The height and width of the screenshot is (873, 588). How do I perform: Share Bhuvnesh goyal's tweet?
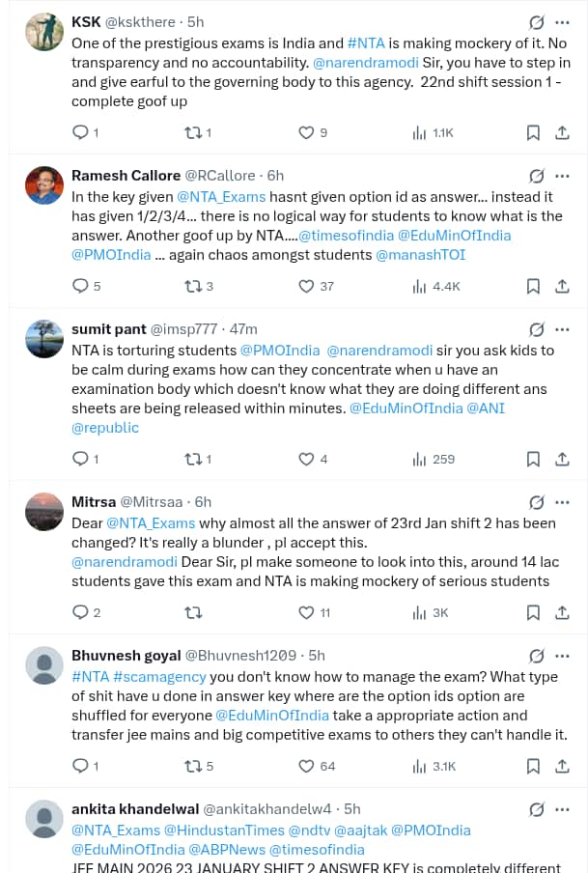(x=562, y=766)
